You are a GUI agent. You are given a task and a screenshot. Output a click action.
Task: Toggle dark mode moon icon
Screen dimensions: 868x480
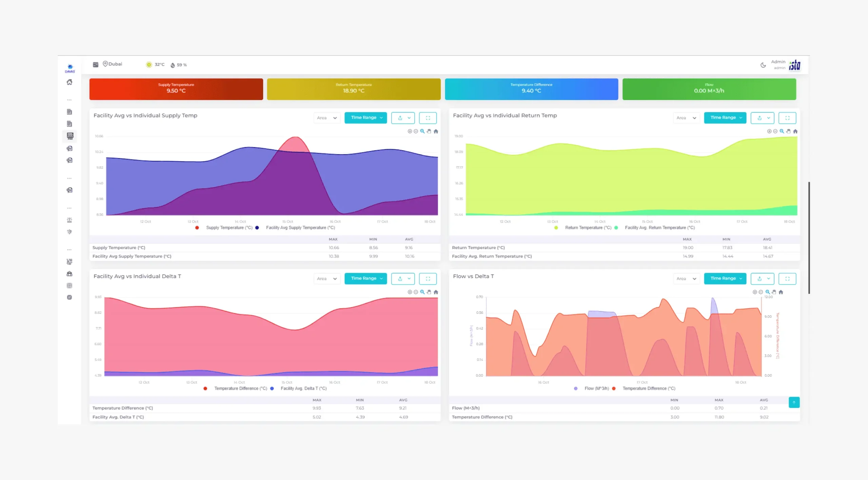click(763, 65)
